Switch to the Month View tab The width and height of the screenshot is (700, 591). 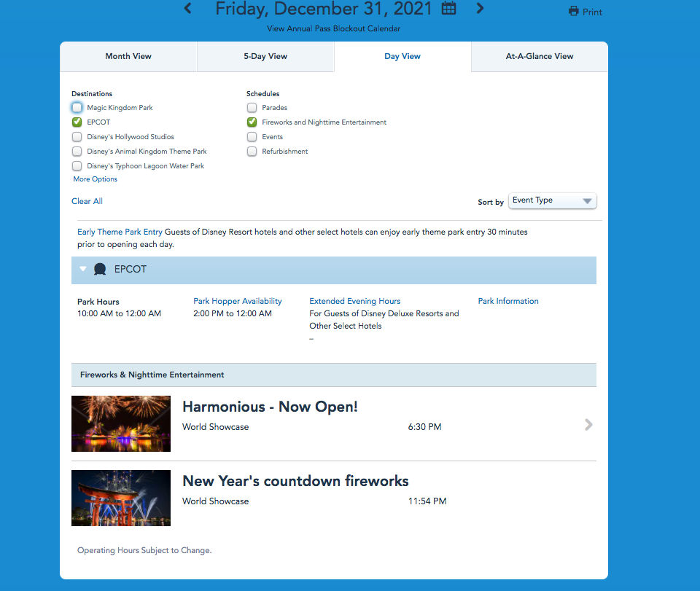[x=128, y=56]
